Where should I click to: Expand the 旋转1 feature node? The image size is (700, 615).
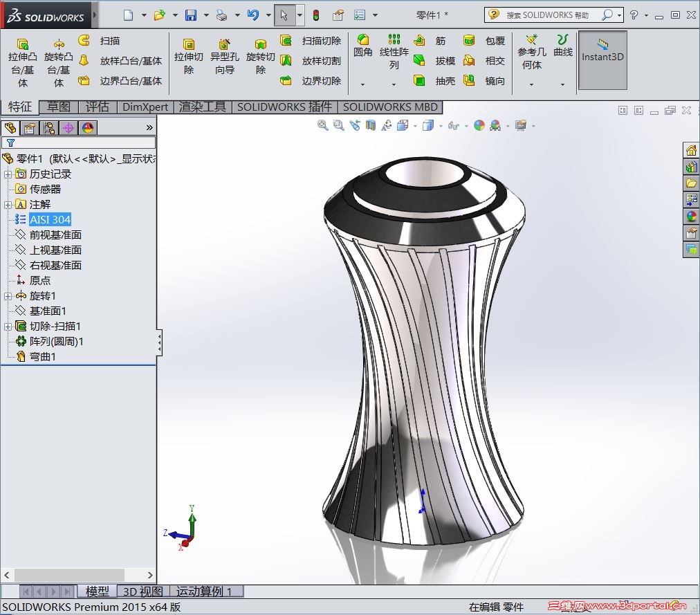(8, 296)
